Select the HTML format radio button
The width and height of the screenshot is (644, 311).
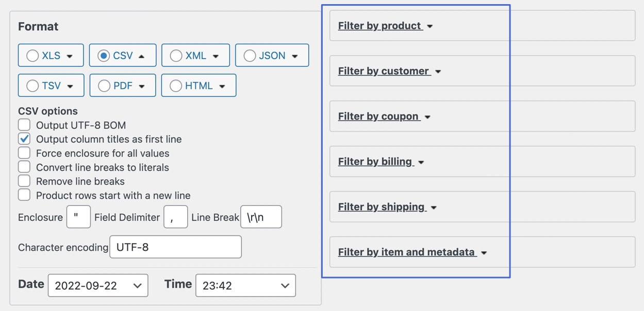(x=176, y=86)
